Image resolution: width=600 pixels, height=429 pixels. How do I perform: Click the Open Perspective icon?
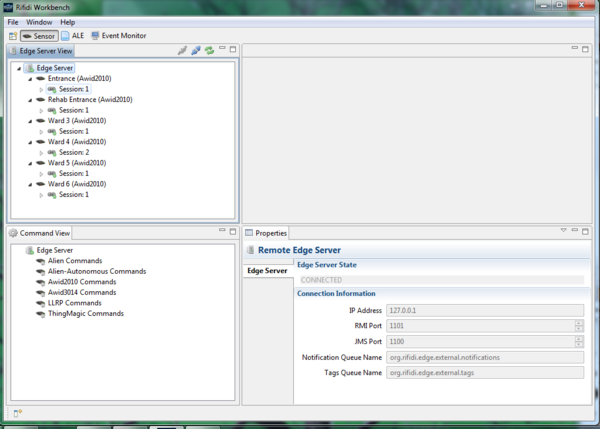coord(11,36)
